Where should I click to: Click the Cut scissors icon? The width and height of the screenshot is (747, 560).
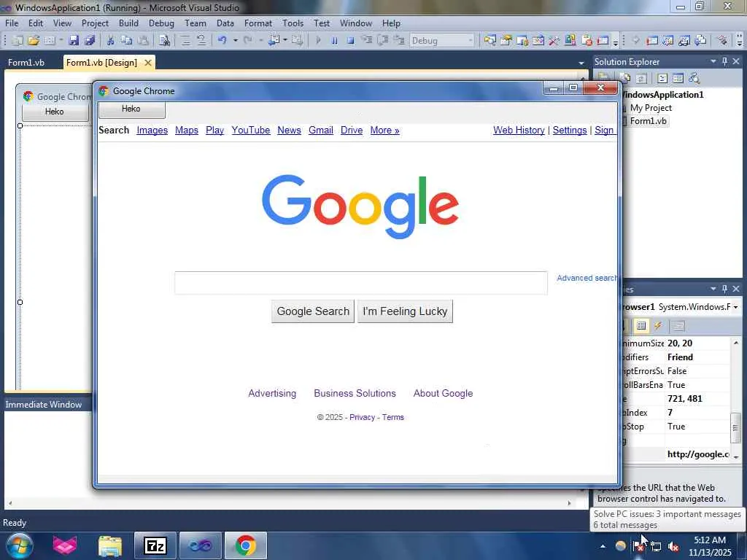click(x=110, y=41)
